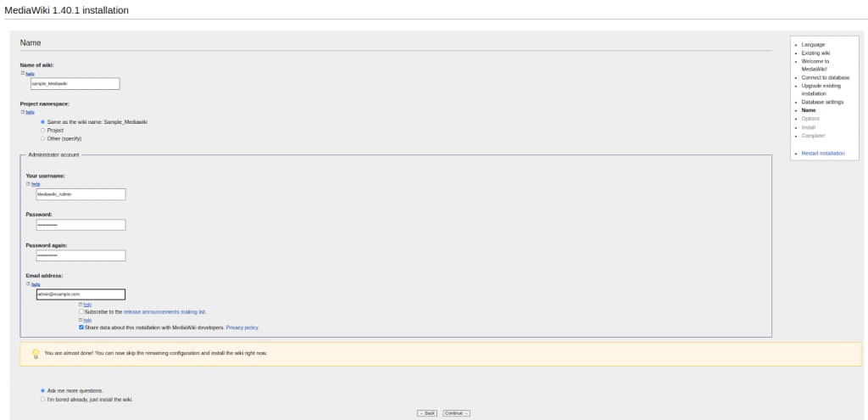
Task: Expand help above the Subscribe checkbox
Action: (x=87, y=305)
